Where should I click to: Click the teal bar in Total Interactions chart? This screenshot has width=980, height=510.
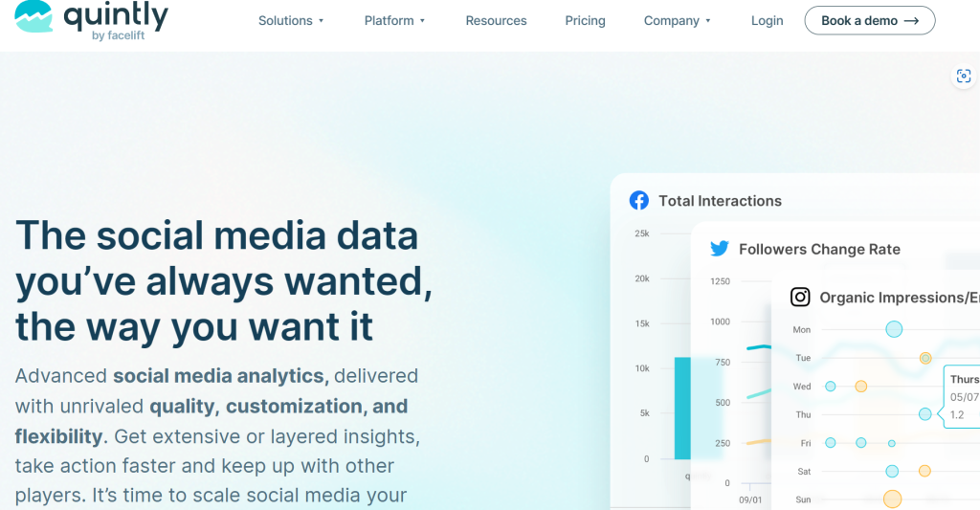(x=682, y=408)
